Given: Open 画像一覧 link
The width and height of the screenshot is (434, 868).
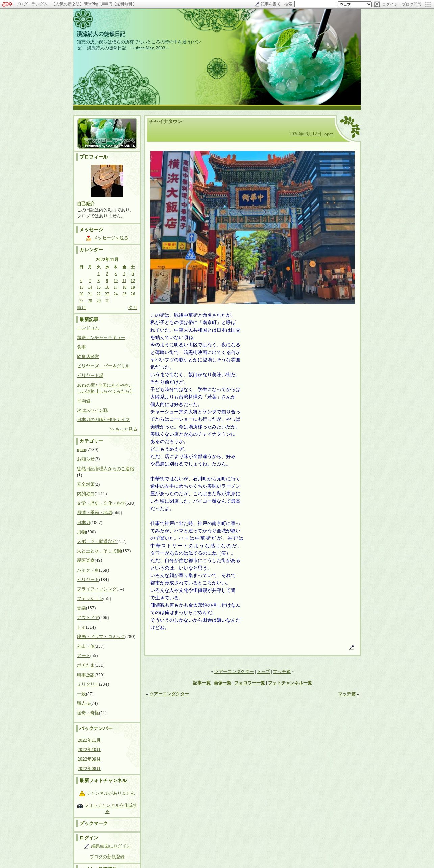Looking at the screenshot, I should coord(222,683).
